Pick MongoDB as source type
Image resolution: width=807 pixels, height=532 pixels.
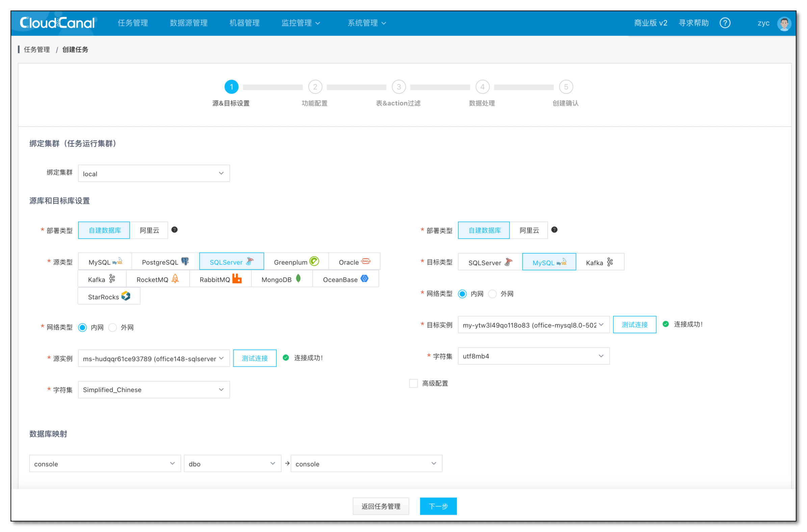click(x=281, y=279)
